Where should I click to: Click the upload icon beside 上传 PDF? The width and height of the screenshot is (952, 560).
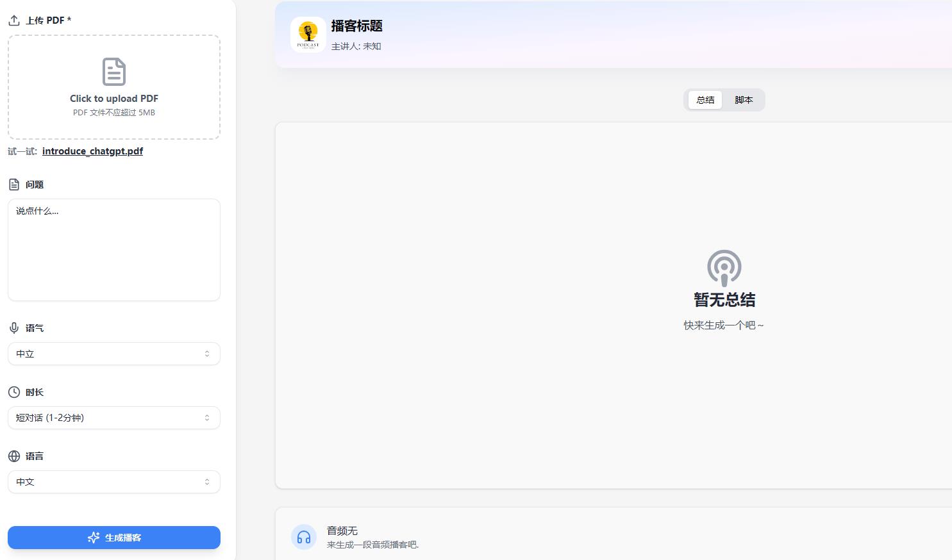tap(14, 21)
